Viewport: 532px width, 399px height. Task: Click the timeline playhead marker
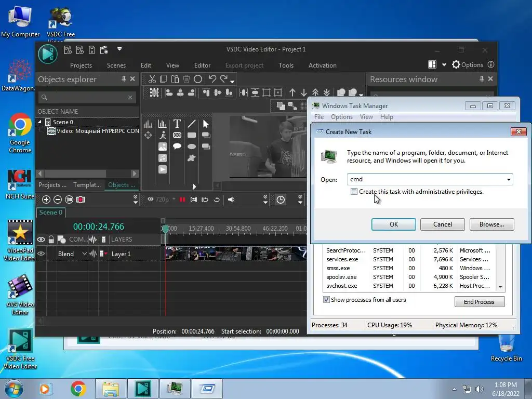pyautogui.click(x=165, y=229)
